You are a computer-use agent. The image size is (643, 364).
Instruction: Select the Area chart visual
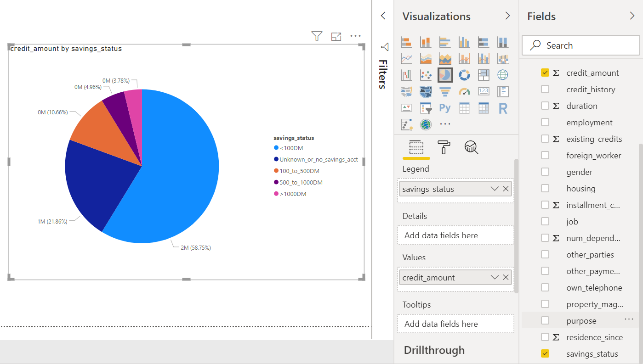(426, 59)
